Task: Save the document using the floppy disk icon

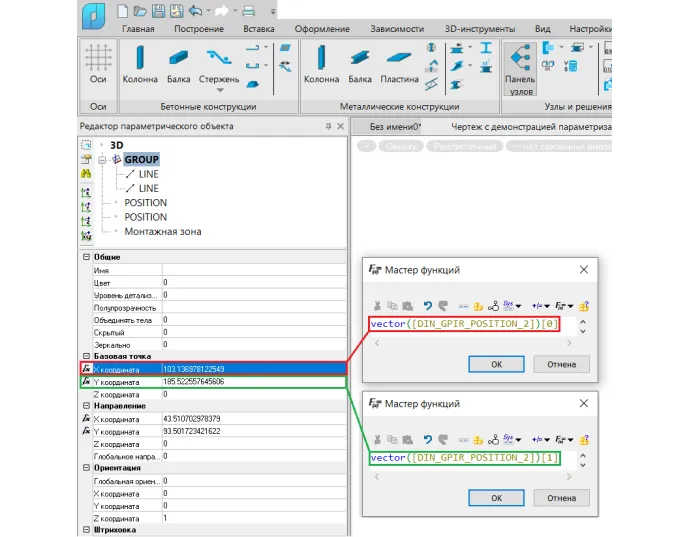Action: [x=158, y=11]
